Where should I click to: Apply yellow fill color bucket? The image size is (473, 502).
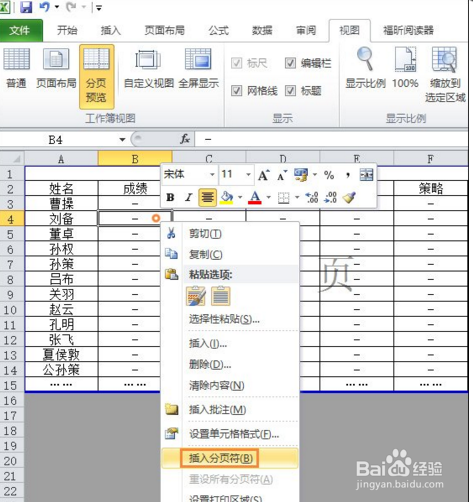(x=227, y=197)
